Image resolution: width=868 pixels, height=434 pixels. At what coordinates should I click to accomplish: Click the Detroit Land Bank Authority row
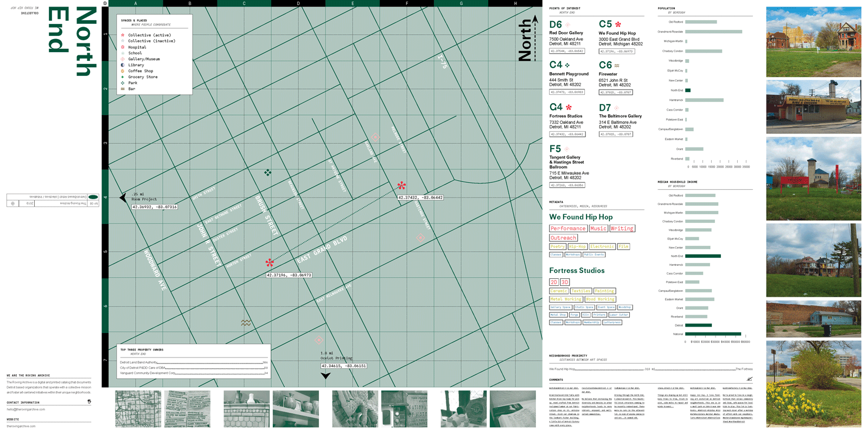point(194,362)
